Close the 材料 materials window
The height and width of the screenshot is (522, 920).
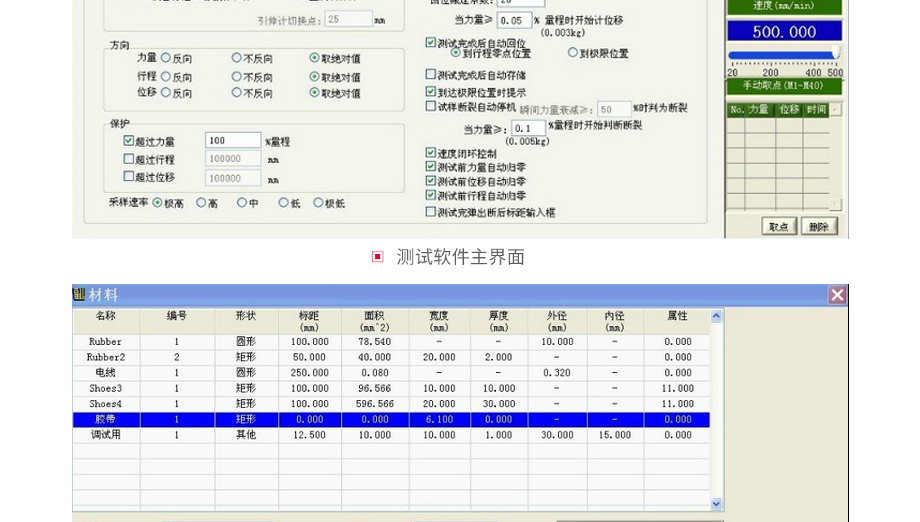[x=837, y=294]
